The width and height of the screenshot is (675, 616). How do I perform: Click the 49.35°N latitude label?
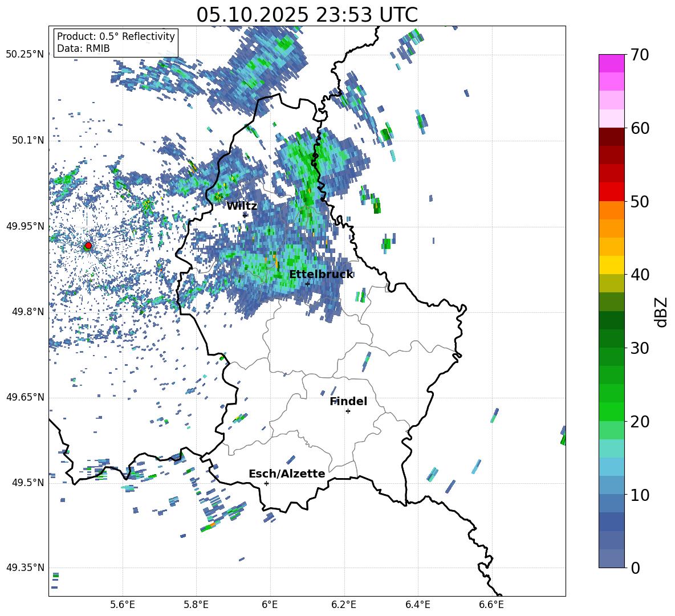click(x=25, y=568)
